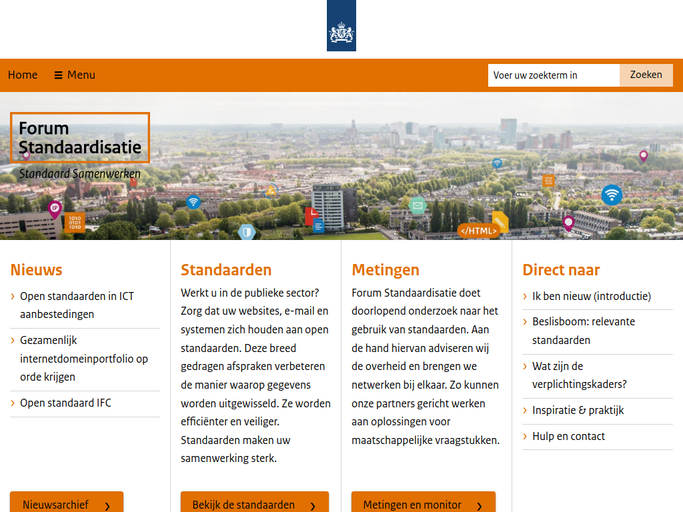683x512 pixels.
Task: Click the blue shield icon at banner bottom
Action: click(247, 232)
